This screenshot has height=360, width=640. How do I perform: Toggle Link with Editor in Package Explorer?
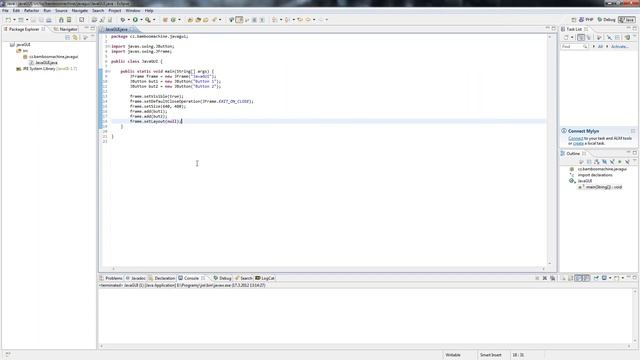(x=75, y=37)
